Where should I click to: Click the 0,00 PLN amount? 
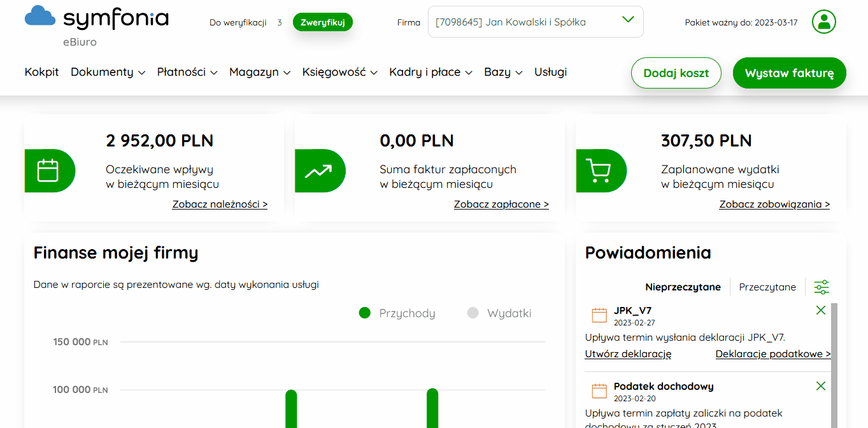point(417,140)
